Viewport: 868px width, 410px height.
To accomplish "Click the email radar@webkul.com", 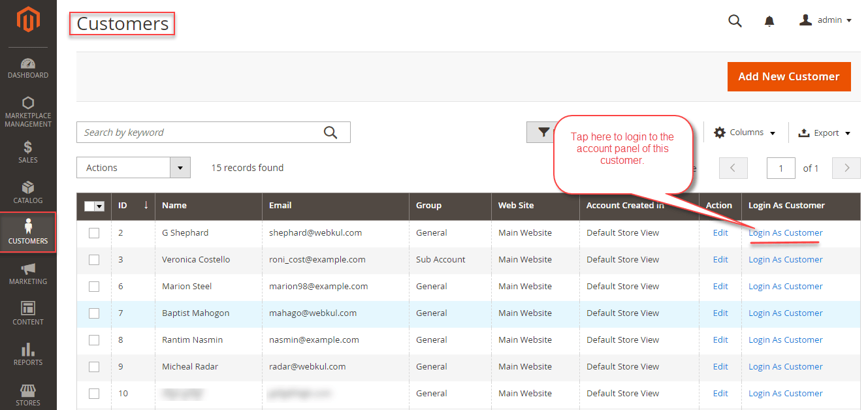I will click(x=308, y=366).
